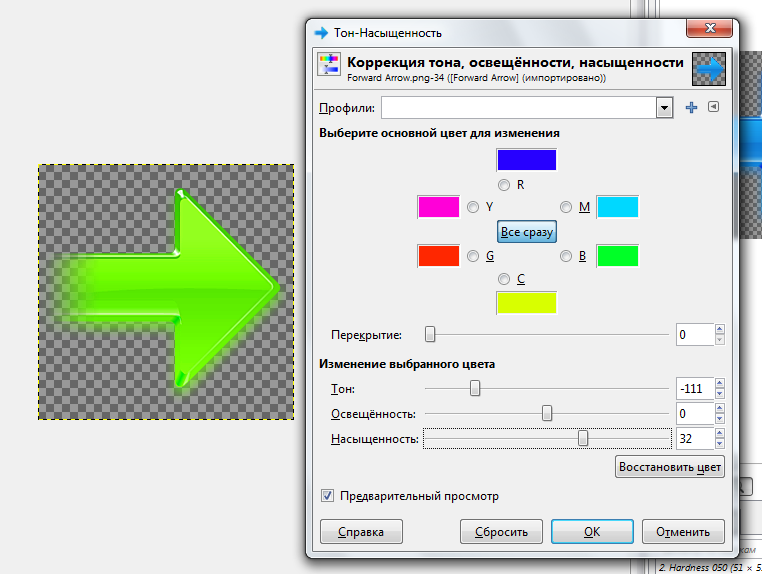Click the Все сразу master button
762x574 pixels.
click(x=527, y=232)
